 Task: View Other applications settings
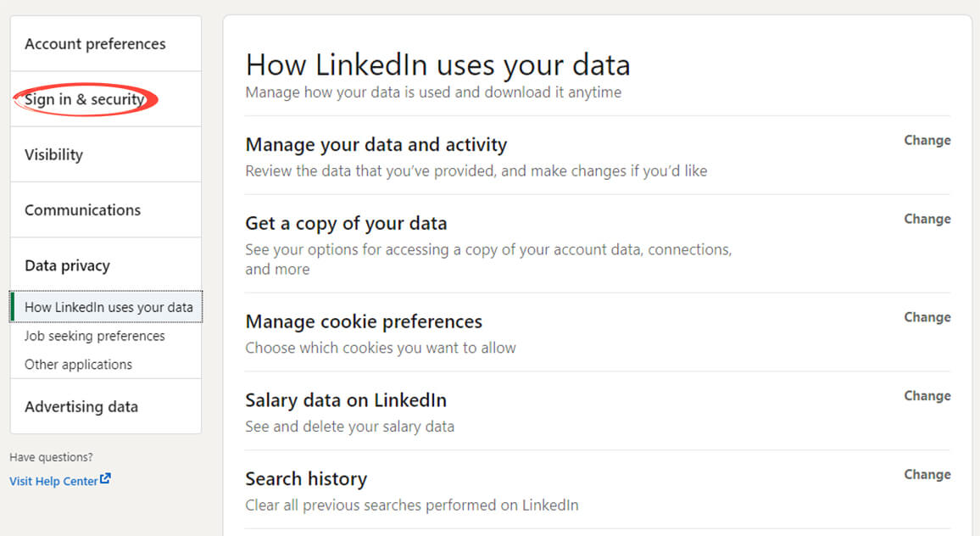78,364
